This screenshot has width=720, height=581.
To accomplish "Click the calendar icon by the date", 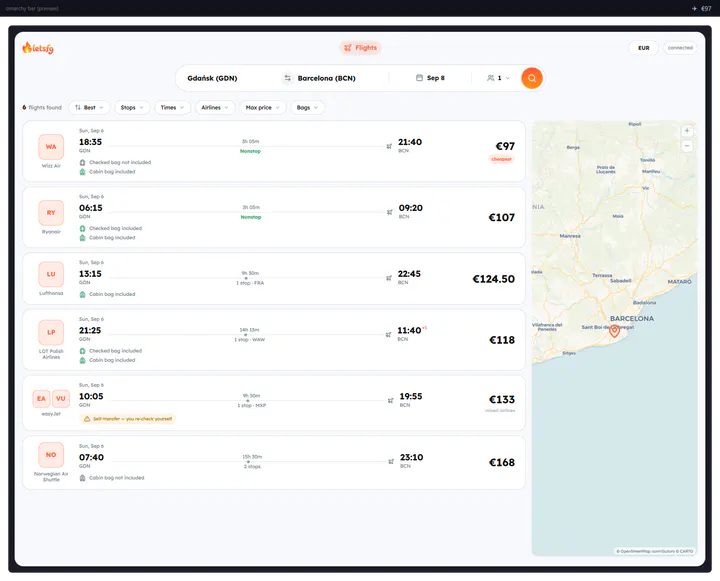I will coord(419,78).
